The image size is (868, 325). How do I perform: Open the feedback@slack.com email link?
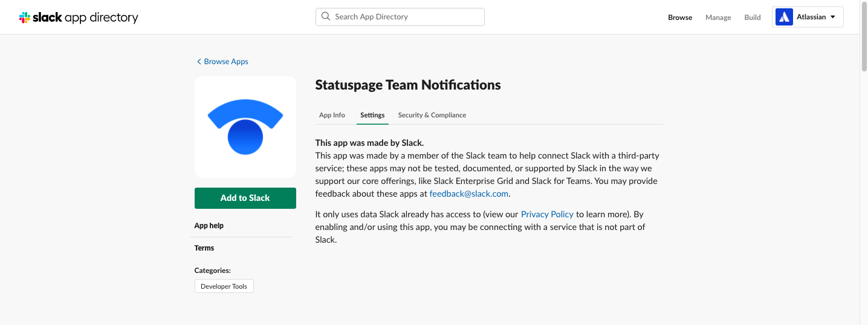click(x=468, y=194)
